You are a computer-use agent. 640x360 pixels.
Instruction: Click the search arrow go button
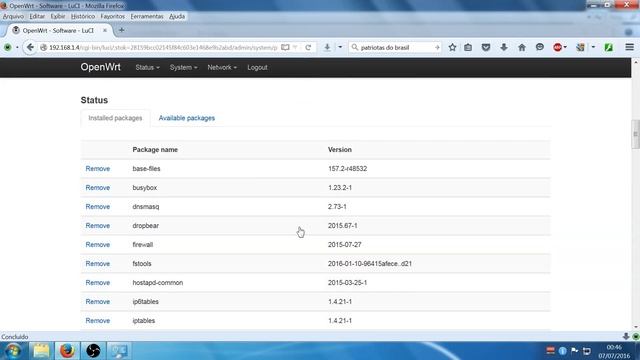(x=437, y=47)
